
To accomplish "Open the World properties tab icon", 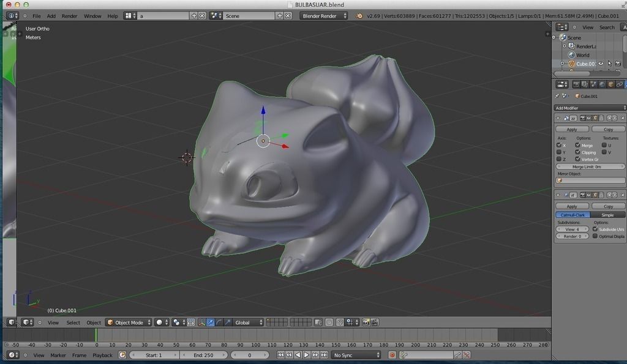I will tap(602, 84).
